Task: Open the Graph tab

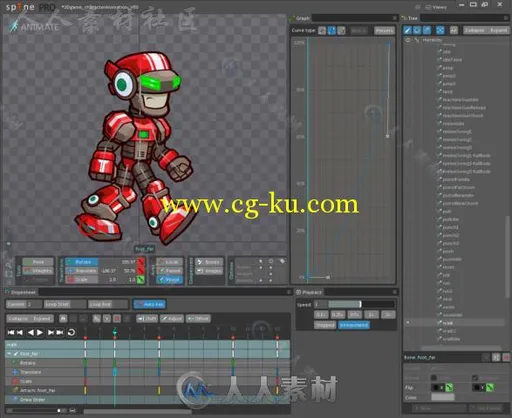Action: [x=300, y=18]
